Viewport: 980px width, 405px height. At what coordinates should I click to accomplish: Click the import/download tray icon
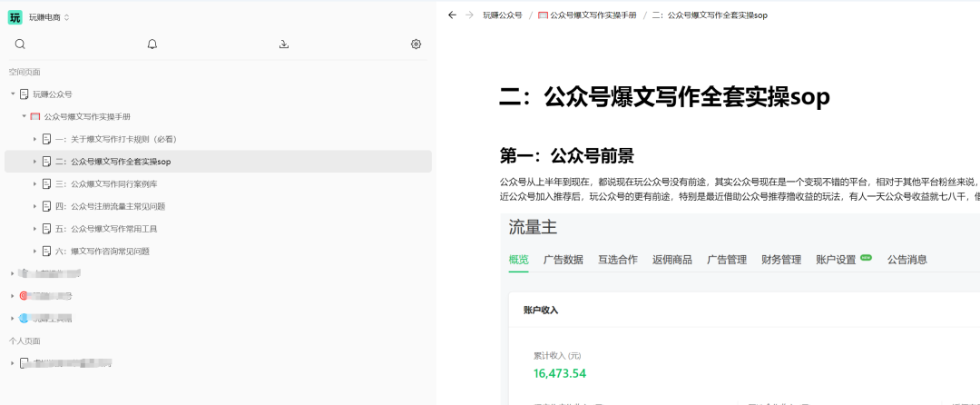284,44
